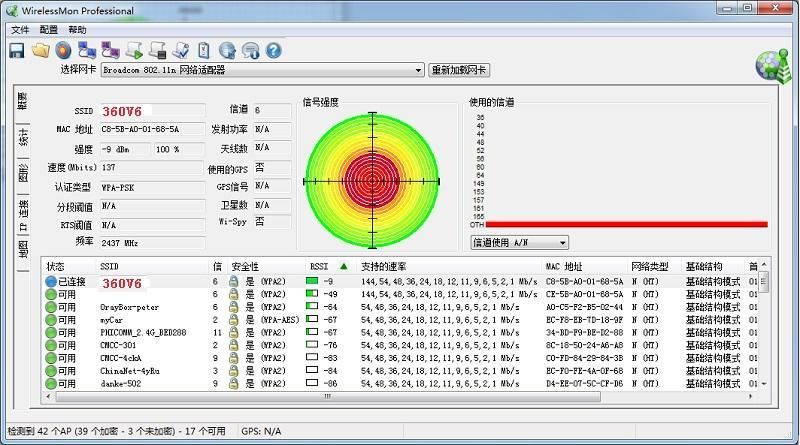This screenshot has width=800, height=445.
Task: Click the script icon with black stop square
Action: click(158, 50)
